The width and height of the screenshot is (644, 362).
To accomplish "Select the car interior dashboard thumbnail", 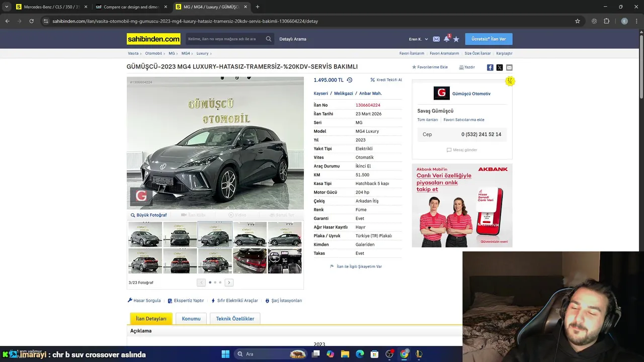I will [x=285, y=260].
